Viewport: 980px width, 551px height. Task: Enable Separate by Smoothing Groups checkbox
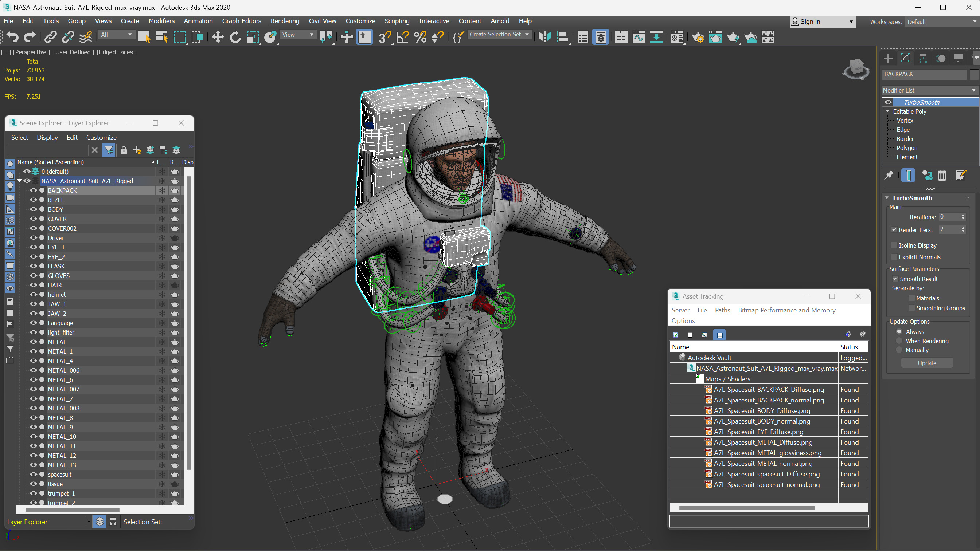coord(911,308)
